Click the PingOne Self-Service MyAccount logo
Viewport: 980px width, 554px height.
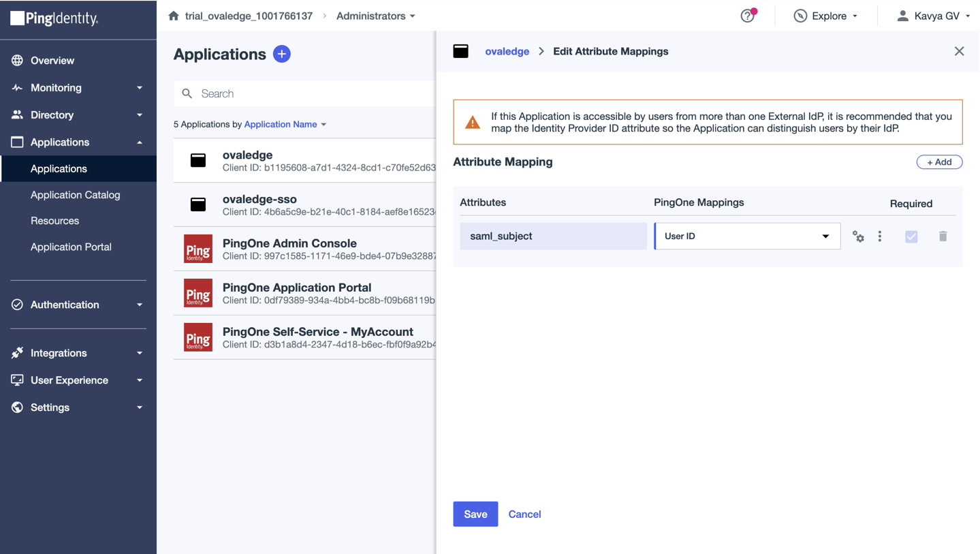(x=198, y=337)
